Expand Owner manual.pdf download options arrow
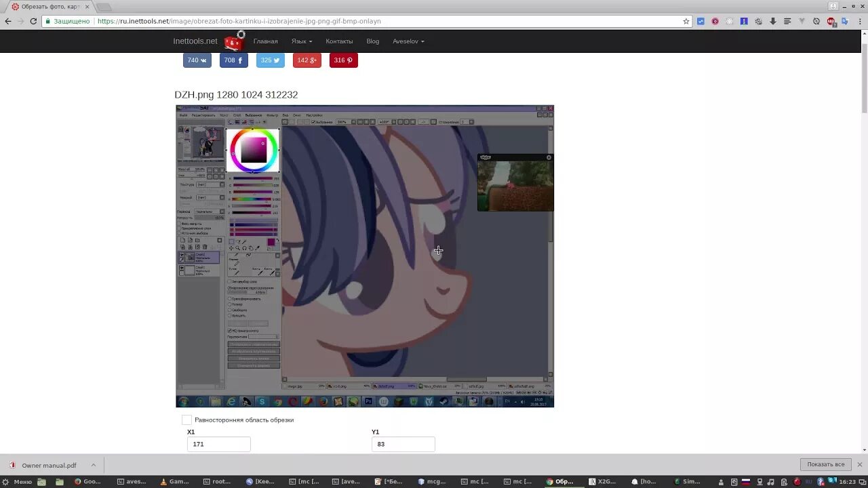Viewport: 868px width, 488px height. tap(94, 465)
